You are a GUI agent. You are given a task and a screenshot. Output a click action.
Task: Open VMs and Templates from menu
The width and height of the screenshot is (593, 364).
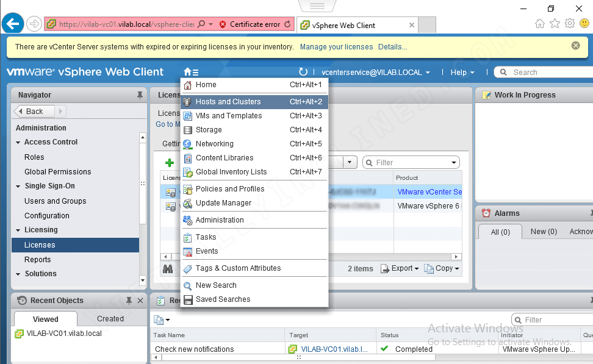click(254, 116)
